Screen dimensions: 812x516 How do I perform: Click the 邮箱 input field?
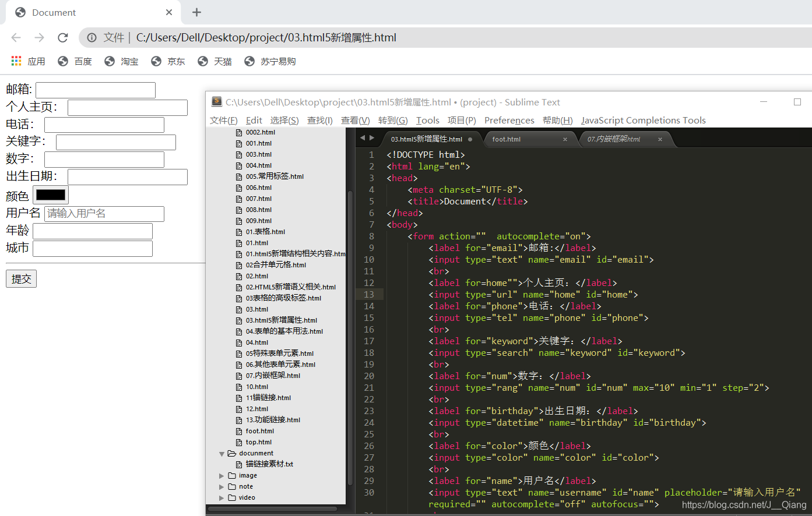pyautogui.click(x=96, y=90)
